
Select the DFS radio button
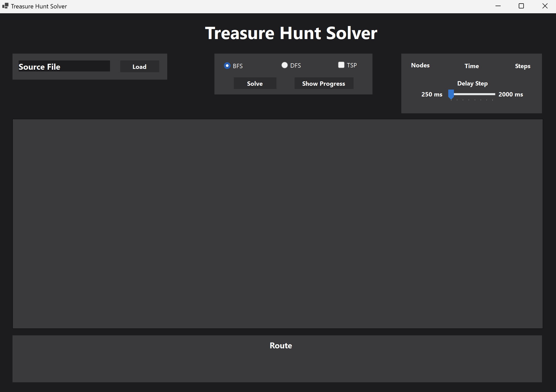tap(284, 65)
